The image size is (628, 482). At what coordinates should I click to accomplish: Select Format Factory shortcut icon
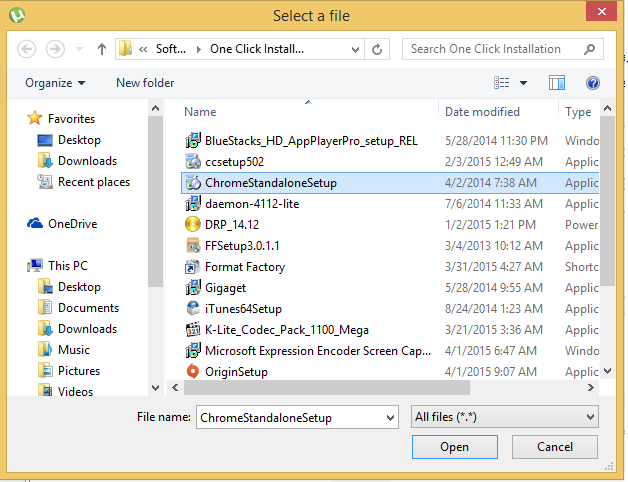pos(193,267)
